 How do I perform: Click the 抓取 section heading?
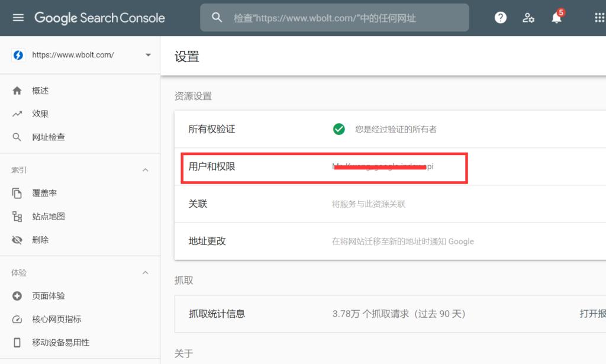(x=184, y=280)
